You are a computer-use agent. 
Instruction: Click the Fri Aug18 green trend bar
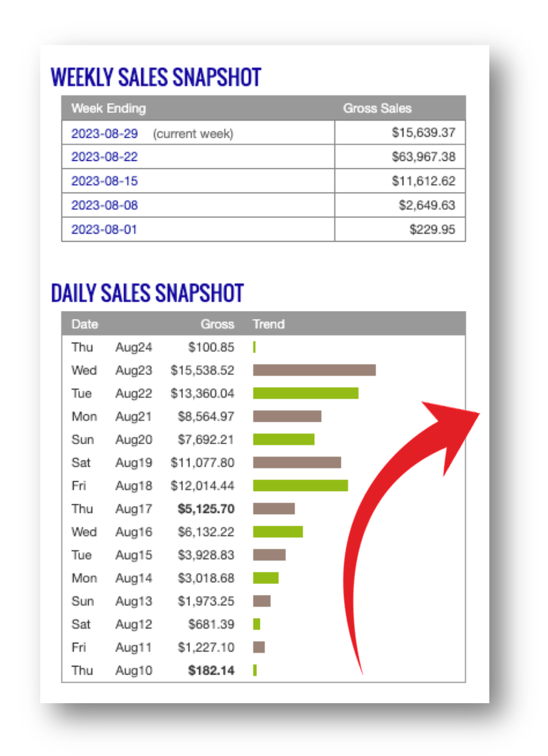click(x=300, y=486)
